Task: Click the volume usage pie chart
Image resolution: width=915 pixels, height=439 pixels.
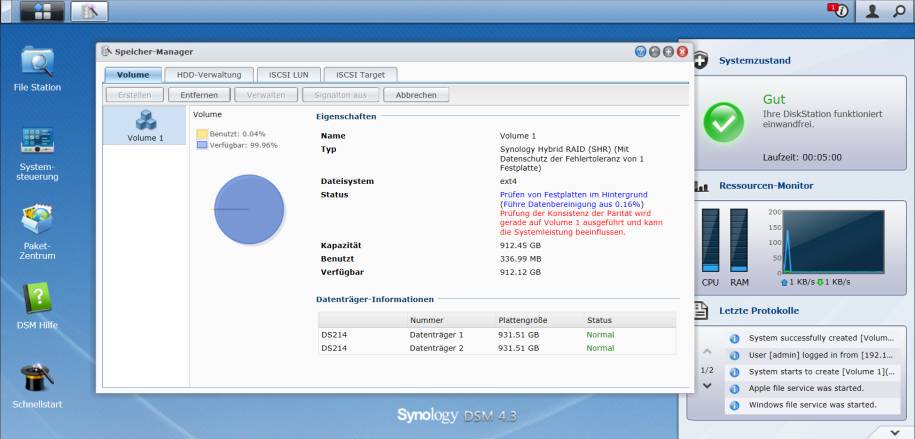Action: point(249,209)
